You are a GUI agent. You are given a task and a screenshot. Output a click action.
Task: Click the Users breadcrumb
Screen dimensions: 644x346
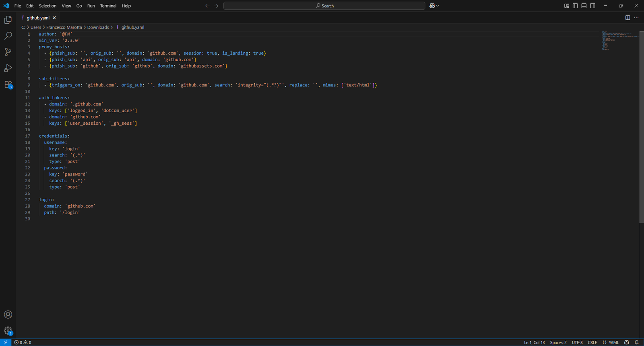coord(36,27)
